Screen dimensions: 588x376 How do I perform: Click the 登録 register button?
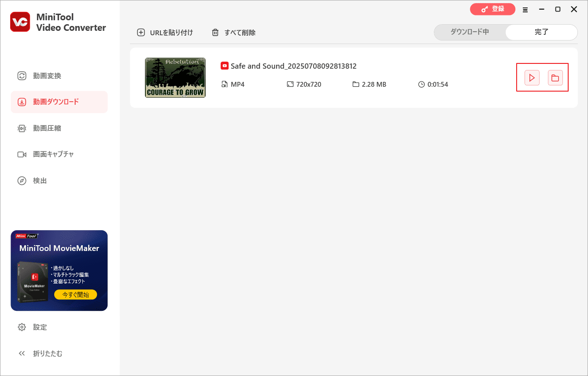point(492,9)
